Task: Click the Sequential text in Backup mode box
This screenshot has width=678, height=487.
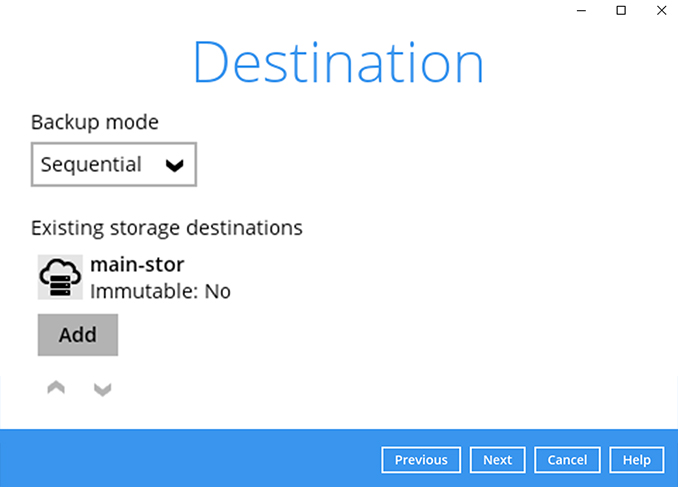Action: click(91, 165)
